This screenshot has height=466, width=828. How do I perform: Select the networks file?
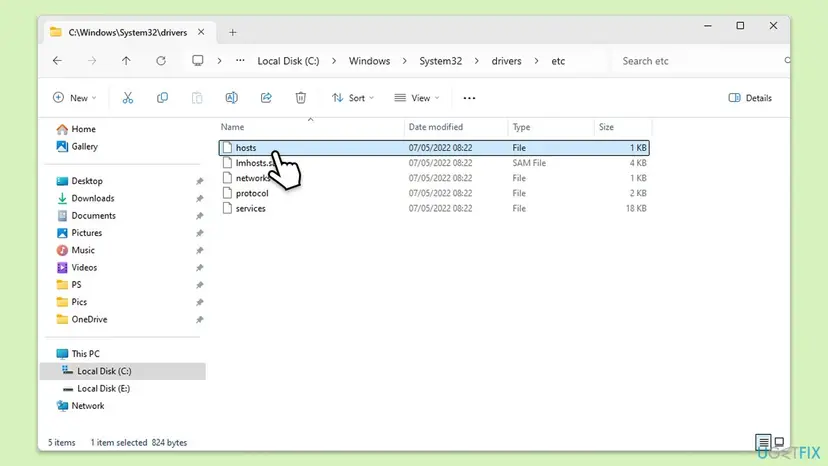[x=434, y=178]
